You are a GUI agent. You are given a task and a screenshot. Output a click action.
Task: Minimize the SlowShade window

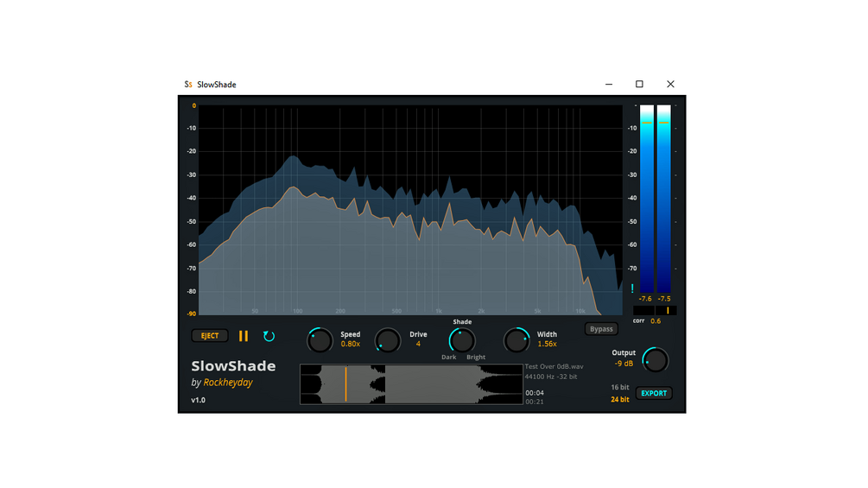coord(609,84)
